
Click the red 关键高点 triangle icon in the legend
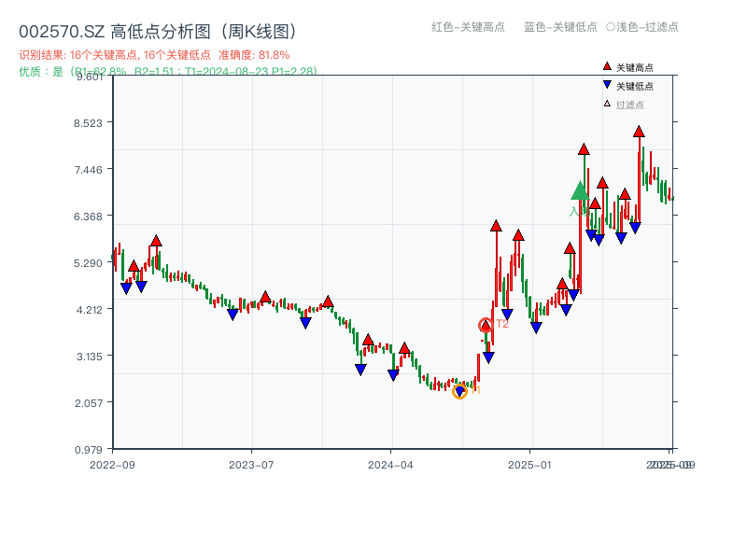[x=605, y=66]
